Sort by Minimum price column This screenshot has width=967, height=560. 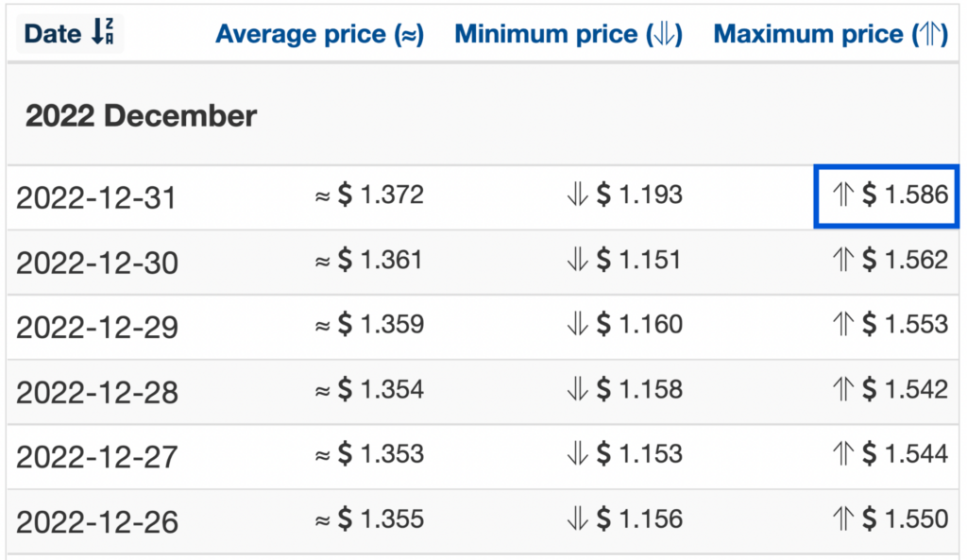click(568, 34)
